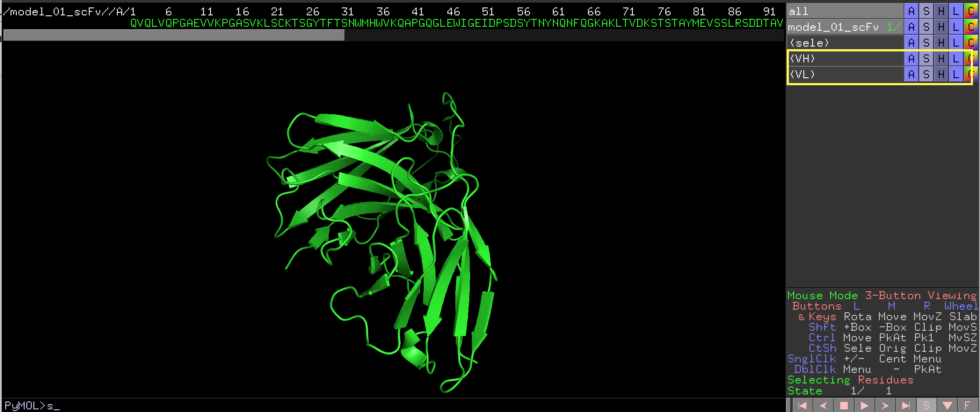Open the Label menu for (VH)
This screenshot has width=980, height=412.
point(956,58)
